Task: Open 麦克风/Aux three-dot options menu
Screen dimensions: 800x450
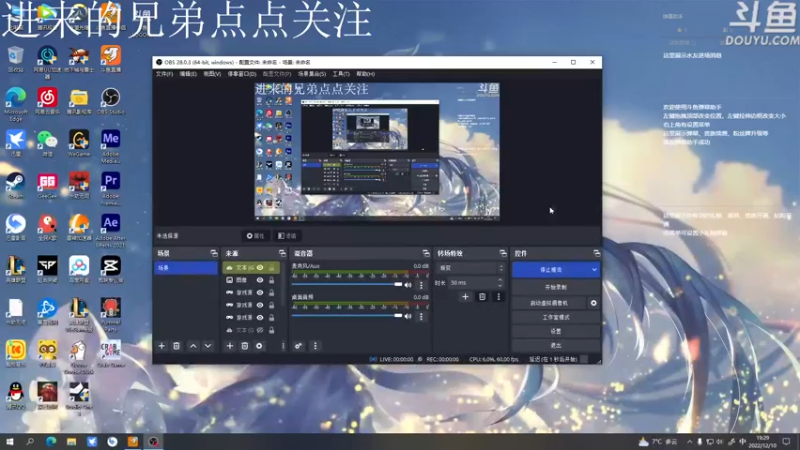Action: coord(421,285)
